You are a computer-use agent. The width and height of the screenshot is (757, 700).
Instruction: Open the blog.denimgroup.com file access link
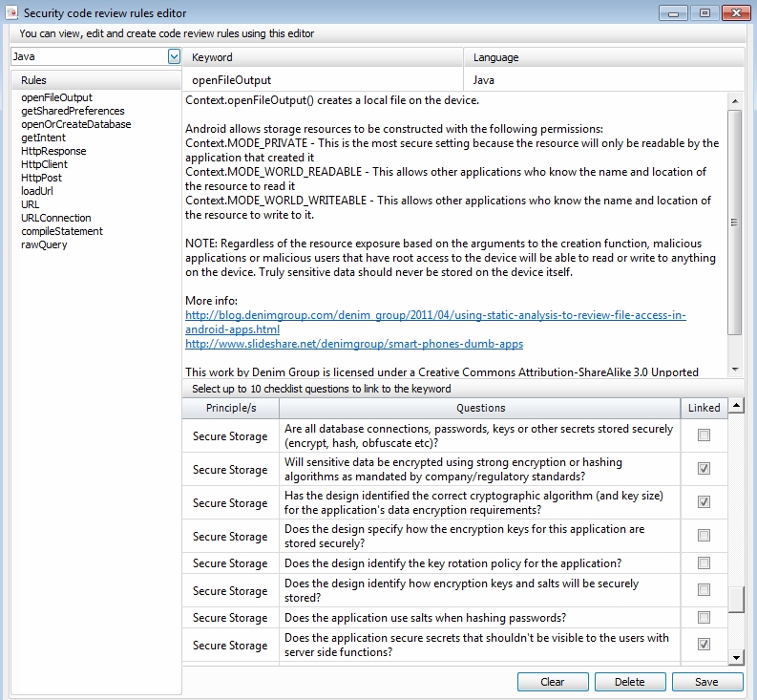435,322
